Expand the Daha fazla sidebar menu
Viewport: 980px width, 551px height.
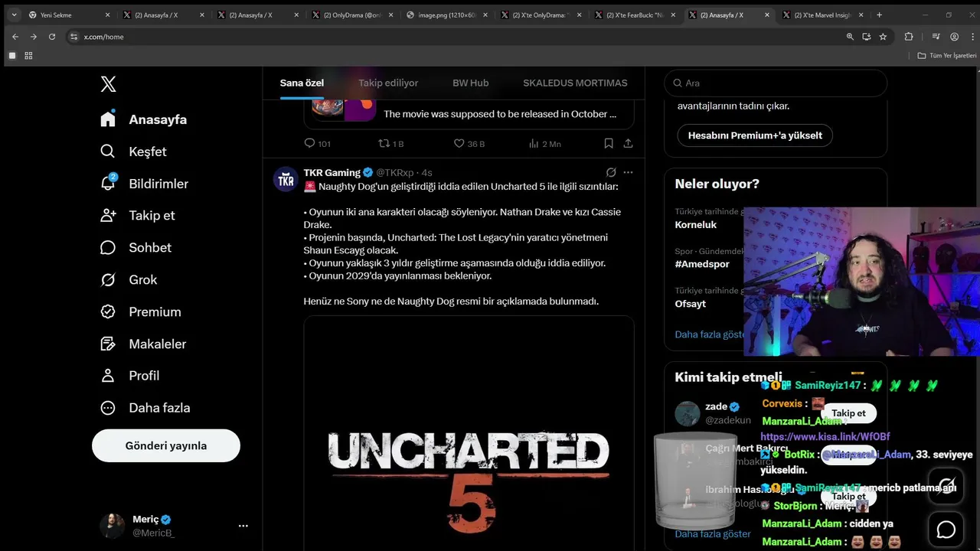click(145, 408)
